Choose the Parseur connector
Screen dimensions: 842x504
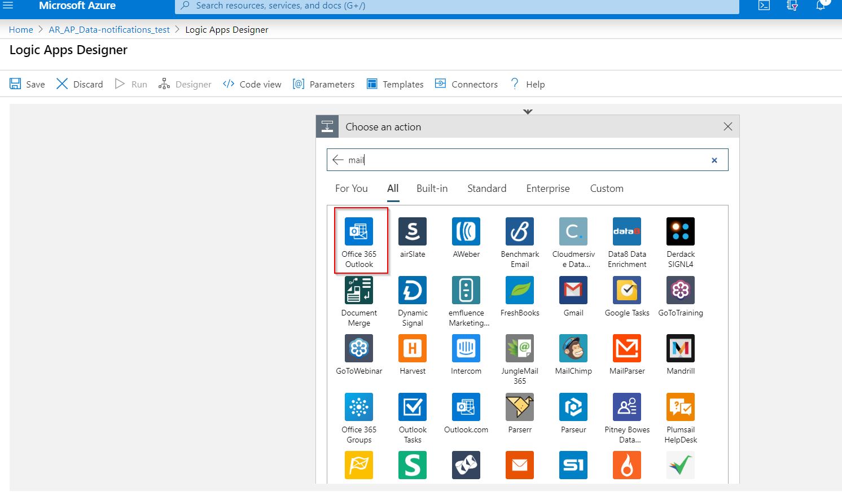point(573,413)
